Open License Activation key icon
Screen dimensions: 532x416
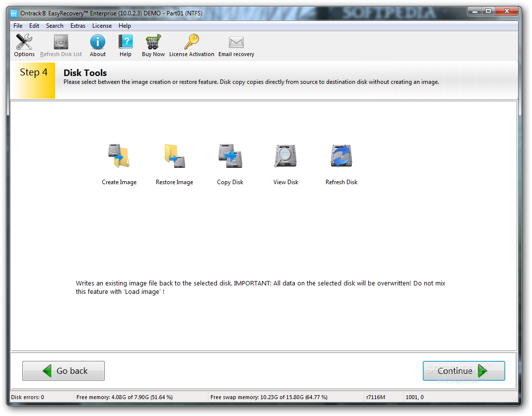[x=192, y=46]
